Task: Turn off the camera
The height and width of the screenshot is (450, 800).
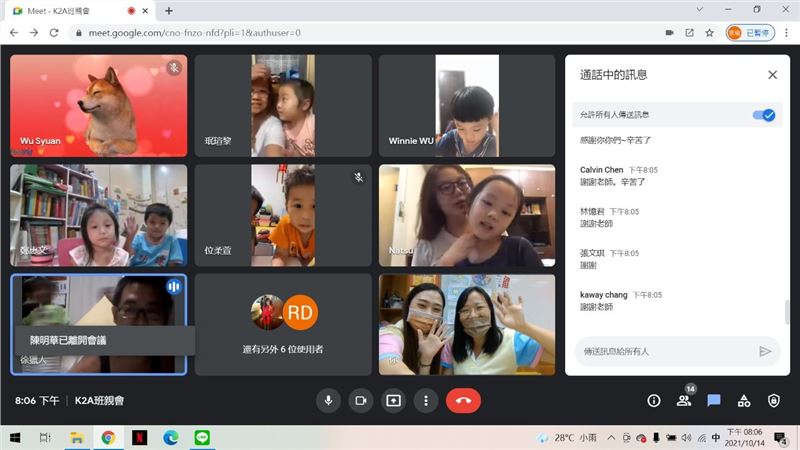Action: pyautogui.click(x=360, y=400)
